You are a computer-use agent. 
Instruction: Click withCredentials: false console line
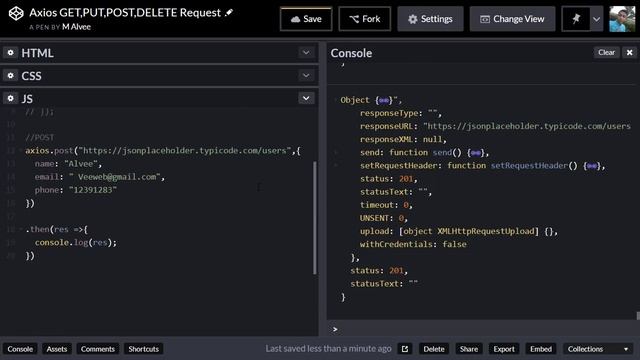[x=413, y=244]
